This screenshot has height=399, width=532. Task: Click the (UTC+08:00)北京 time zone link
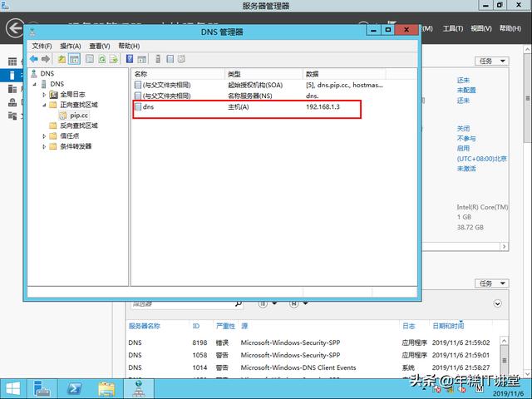coord(482,159)
